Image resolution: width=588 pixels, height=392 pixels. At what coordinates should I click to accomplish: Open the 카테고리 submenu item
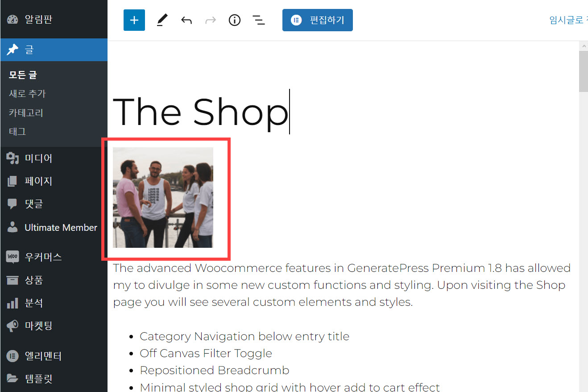tap(26, 113)
